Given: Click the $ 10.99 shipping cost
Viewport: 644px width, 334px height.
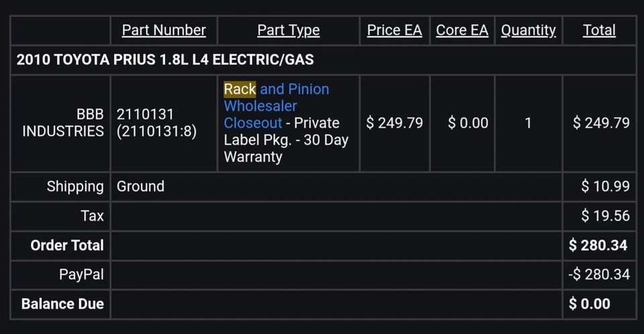Looking at the screenshot, I should (605, 186).
